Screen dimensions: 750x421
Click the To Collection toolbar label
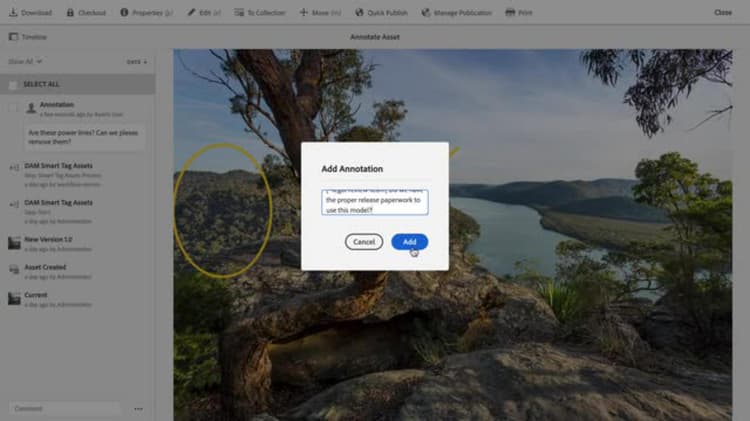pos(266,13)
